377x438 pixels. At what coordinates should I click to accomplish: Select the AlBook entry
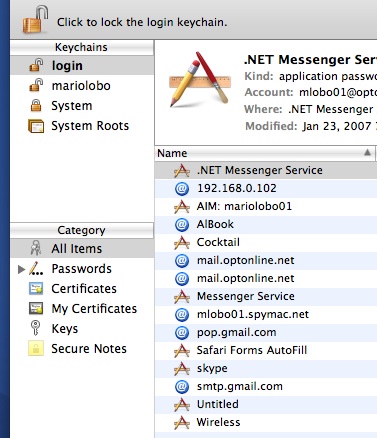266,224
